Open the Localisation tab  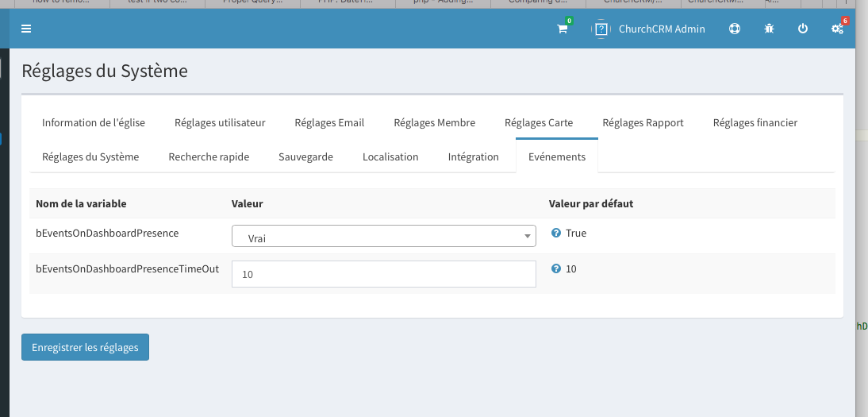[x=390, y=157]
